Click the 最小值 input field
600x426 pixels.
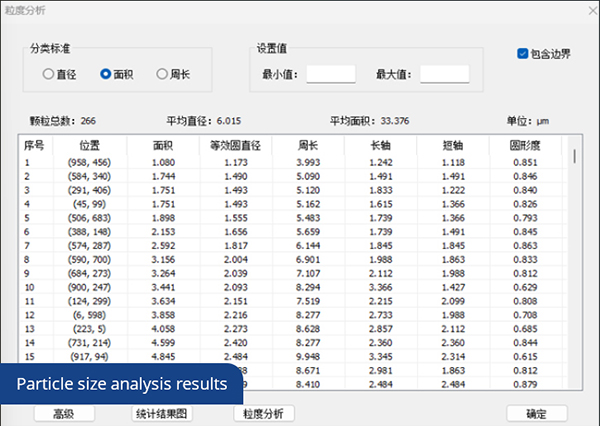click(330, 74)
